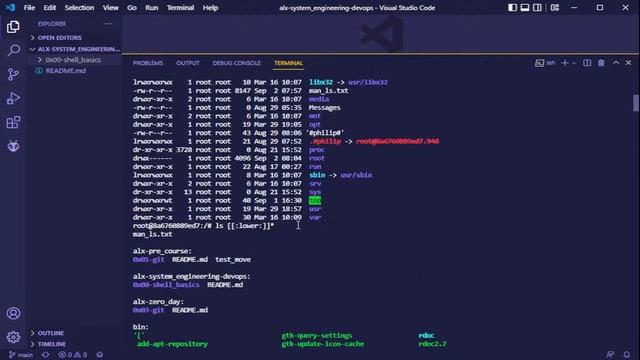Click the terminal vertical scrollbar thumb
640x360 pixels.
(636, 103)
